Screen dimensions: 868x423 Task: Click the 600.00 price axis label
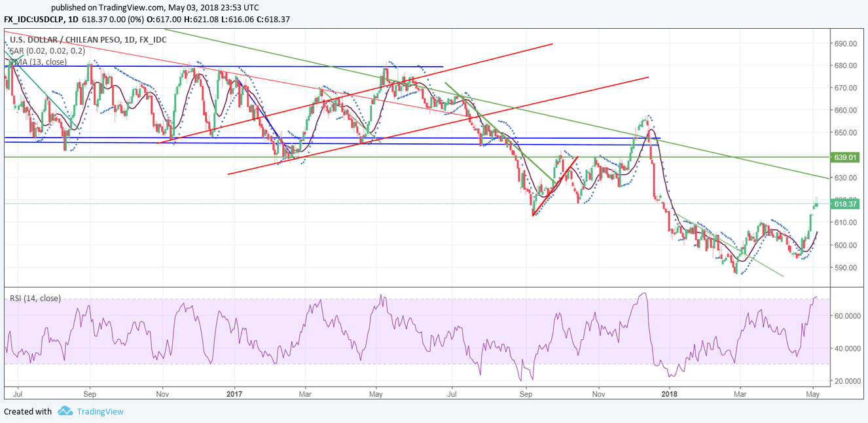846,246
